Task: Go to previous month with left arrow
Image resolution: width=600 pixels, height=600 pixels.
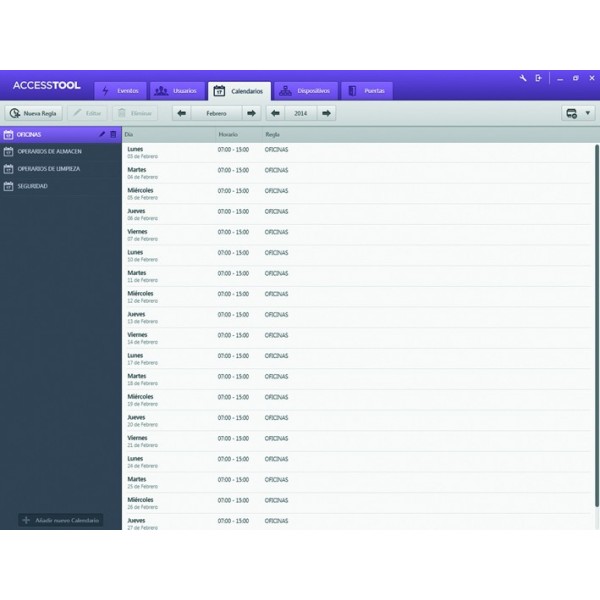Action: click(181, 113)
